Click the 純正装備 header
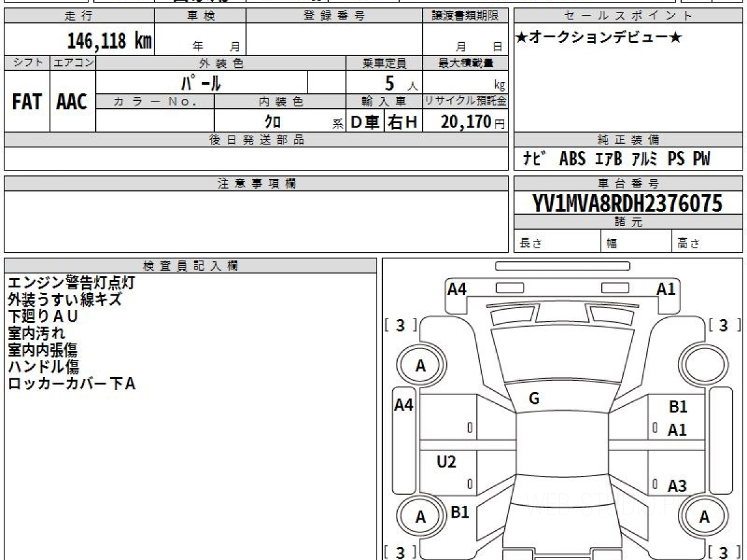 [629, 140]
